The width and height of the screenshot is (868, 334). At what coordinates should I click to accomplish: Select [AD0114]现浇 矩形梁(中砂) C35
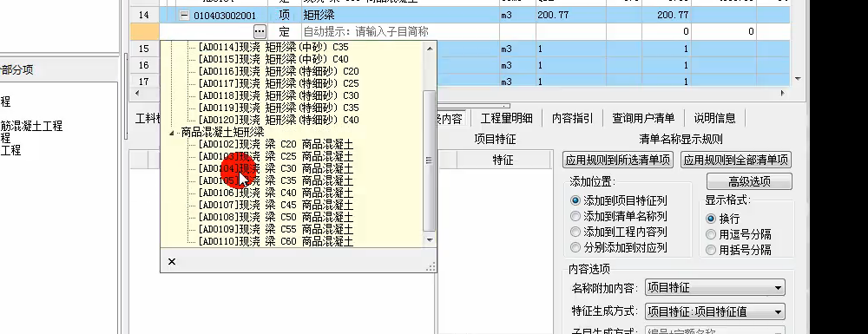[273, 47]
